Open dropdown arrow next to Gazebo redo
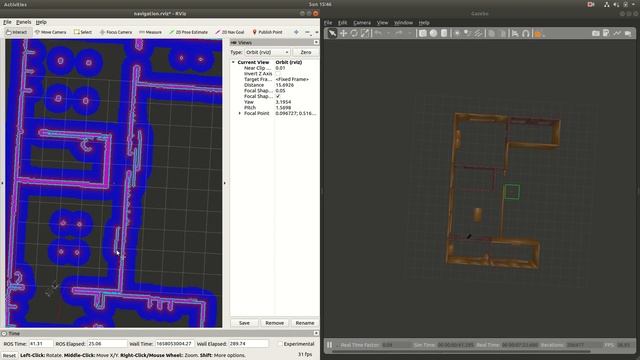This screenshot has width=640, height=360. (x=409, y=33)
